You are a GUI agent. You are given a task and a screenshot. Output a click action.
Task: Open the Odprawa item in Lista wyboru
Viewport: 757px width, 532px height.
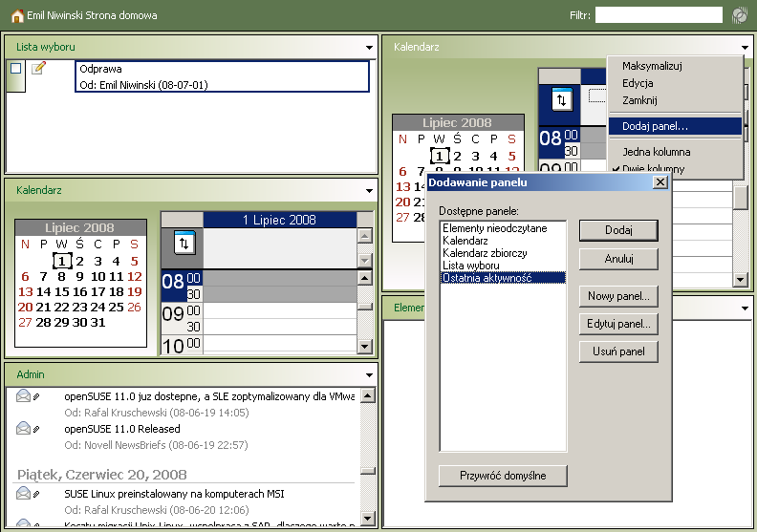[222, 76]
